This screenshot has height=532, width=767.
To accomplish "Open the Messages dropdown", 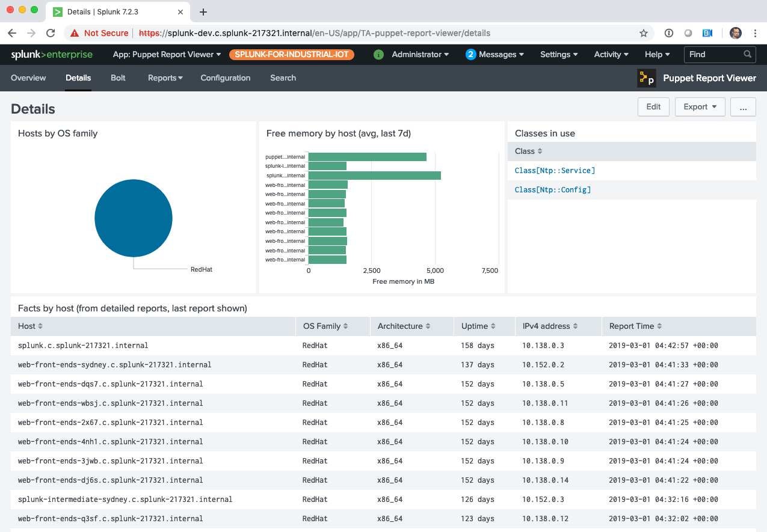I will 501,54.
